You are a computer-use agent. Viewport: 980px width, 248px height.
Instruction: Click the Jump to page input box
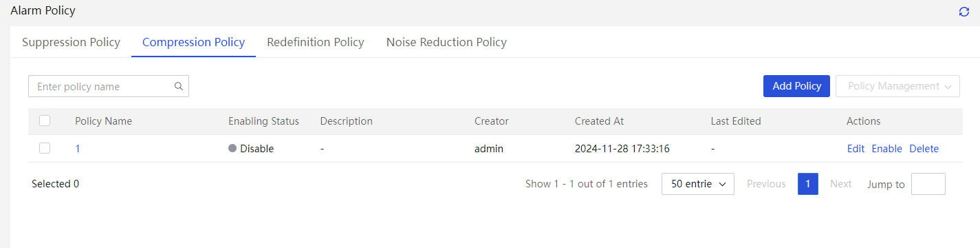(x=928, y=184)
